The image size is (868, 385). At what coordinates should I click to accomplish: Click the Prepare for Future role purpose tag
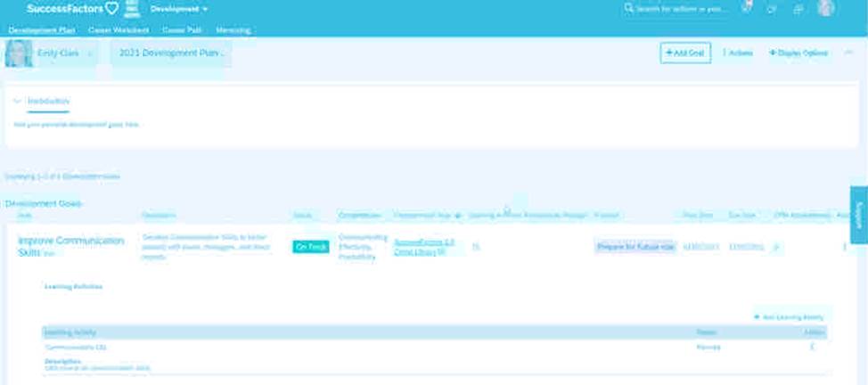tap(635, 247)
